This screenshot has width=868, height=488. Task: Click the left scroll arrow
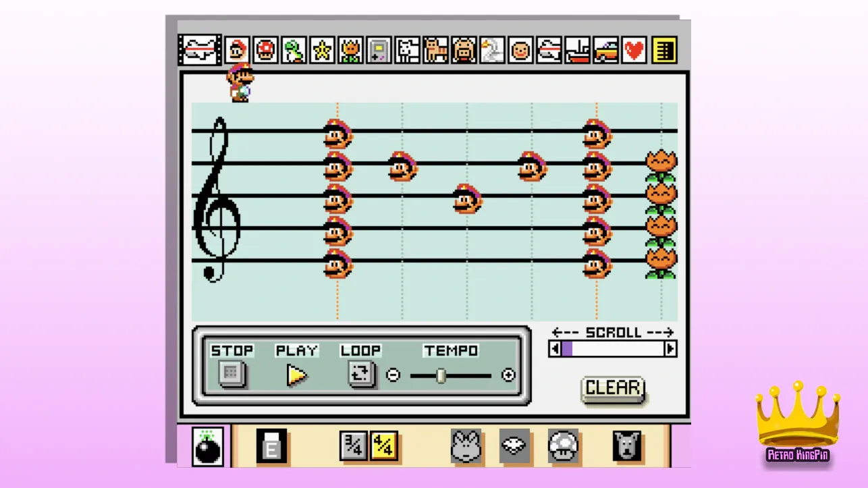tap(555, 349)
